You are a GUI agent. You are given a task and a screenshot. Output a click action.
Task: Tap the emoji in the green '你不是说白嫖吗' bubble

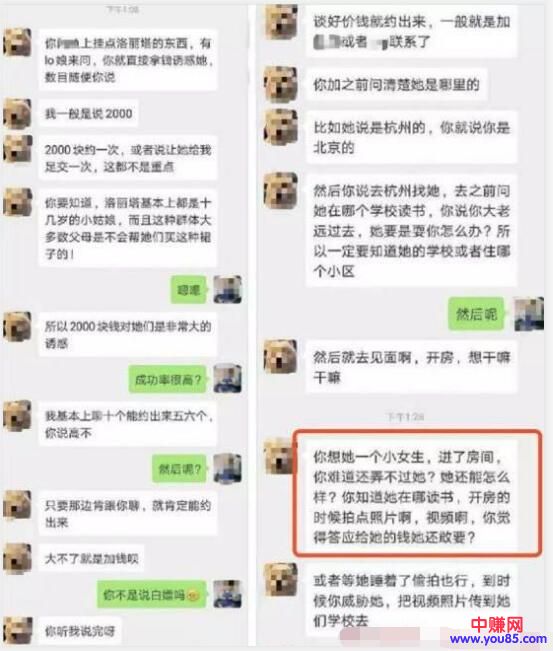click(x=193, y=595)
